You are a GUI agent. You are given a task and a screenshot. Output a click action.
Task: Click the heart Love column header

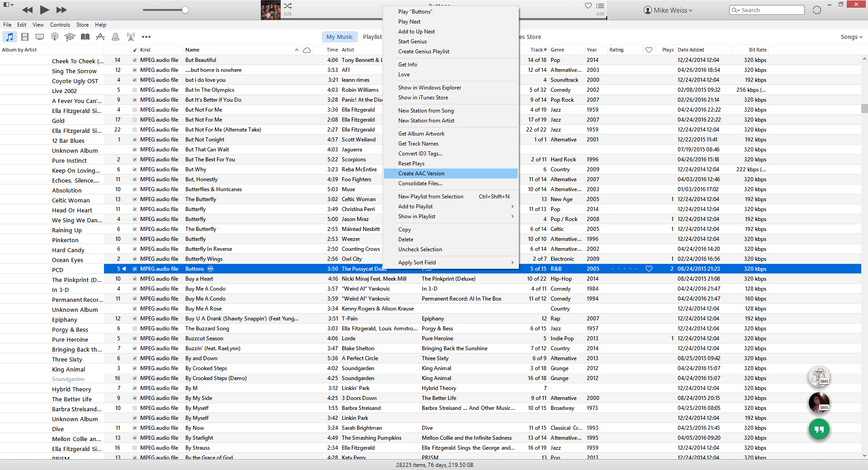(649, 50)
